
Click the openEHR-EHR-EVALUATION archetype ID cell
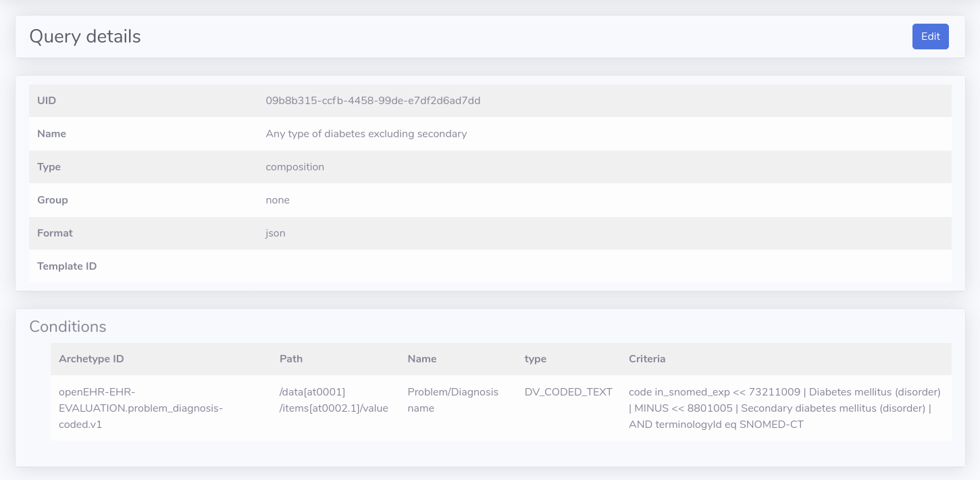(140, 408)
